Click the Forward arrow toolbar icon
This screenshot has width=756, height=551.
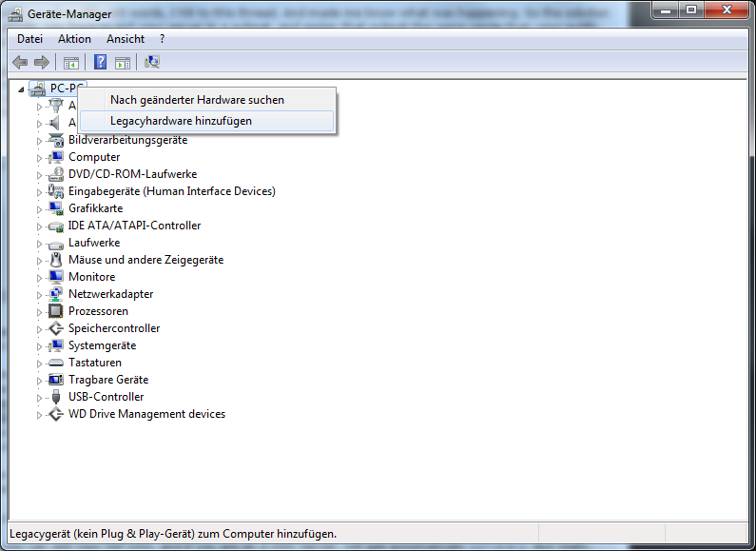(x=42, y=62)
